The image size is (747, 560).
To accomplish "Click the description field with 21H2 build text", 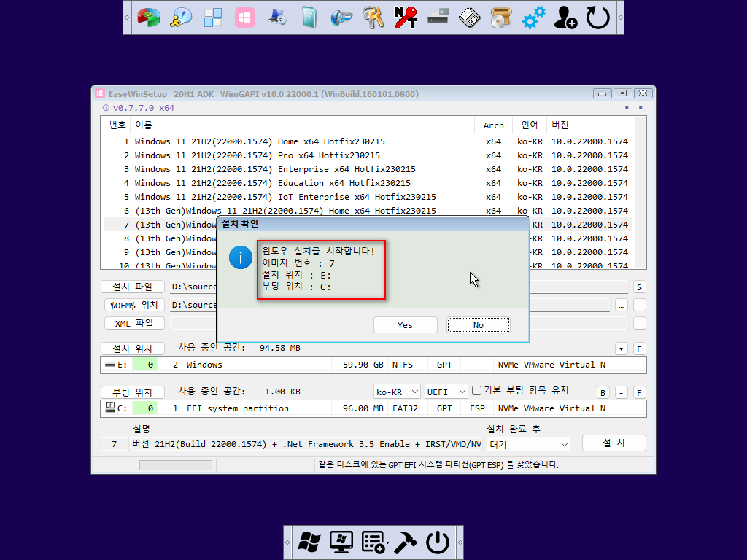I will pyautogui.click(x=306, y=444).
